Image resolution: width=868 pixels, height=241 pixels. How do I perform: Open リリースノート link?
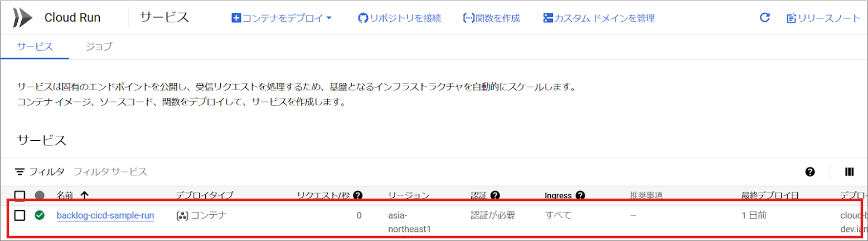pyautogui.click(x=823, y=18)
